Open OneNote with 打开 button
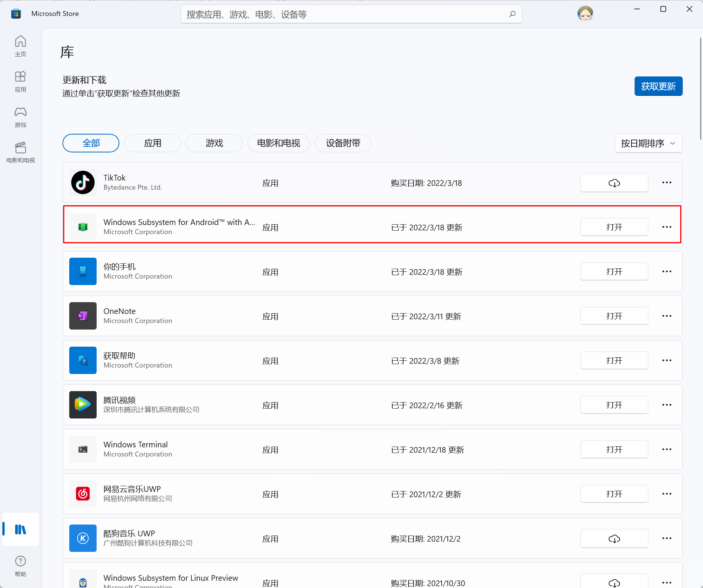 (x=614, y=316)
